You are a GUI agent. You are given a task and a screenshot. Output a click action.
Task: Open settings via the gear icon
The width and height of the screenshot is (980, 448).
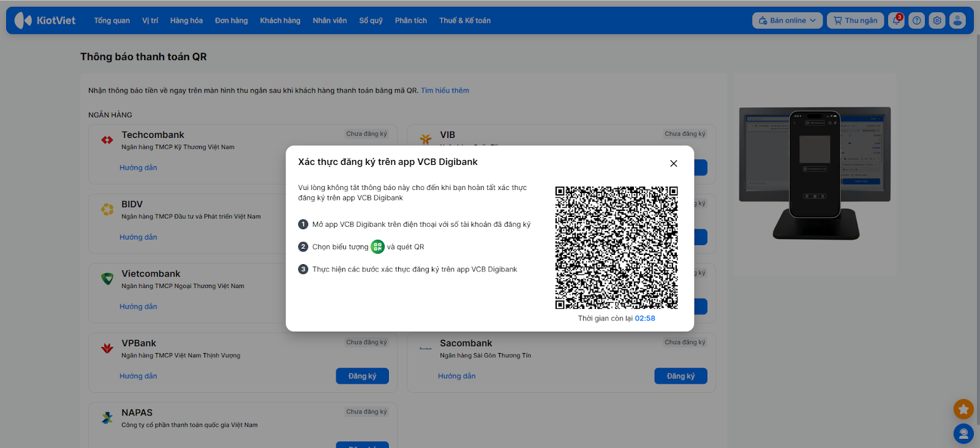(x=937, y=20)
